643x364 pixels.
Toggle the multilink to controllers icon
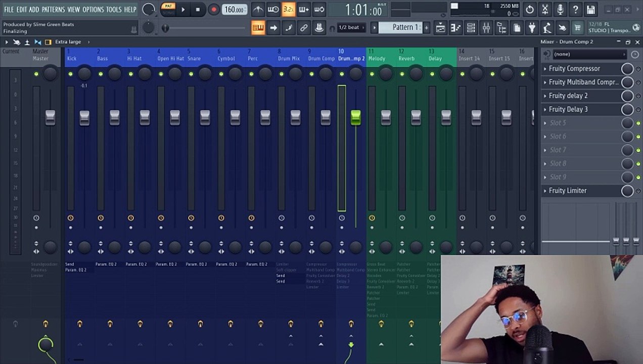coord(304,28)
